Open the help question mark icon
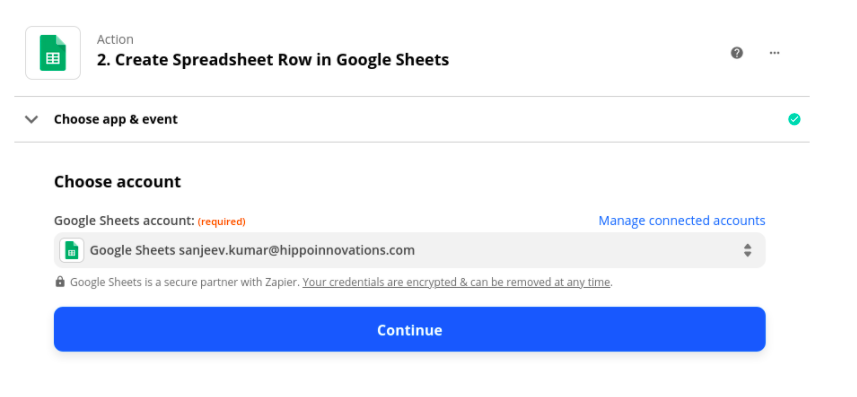 point(737,53)
